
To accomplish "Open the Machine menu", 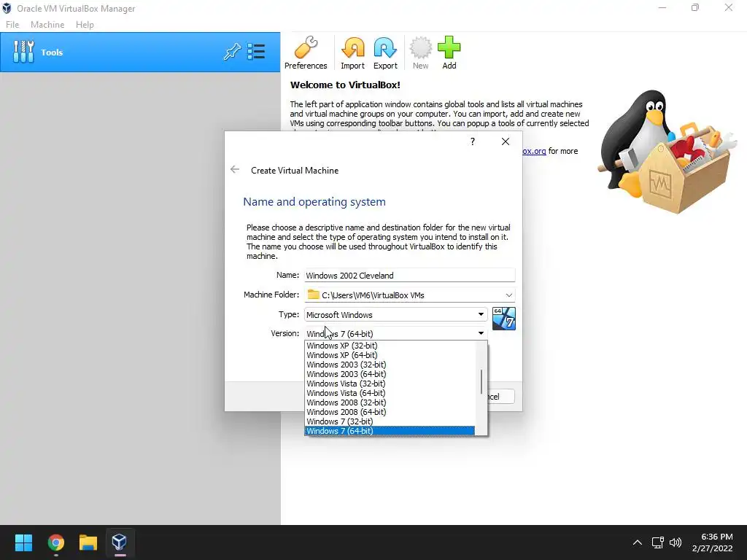I will click(47, 25).
